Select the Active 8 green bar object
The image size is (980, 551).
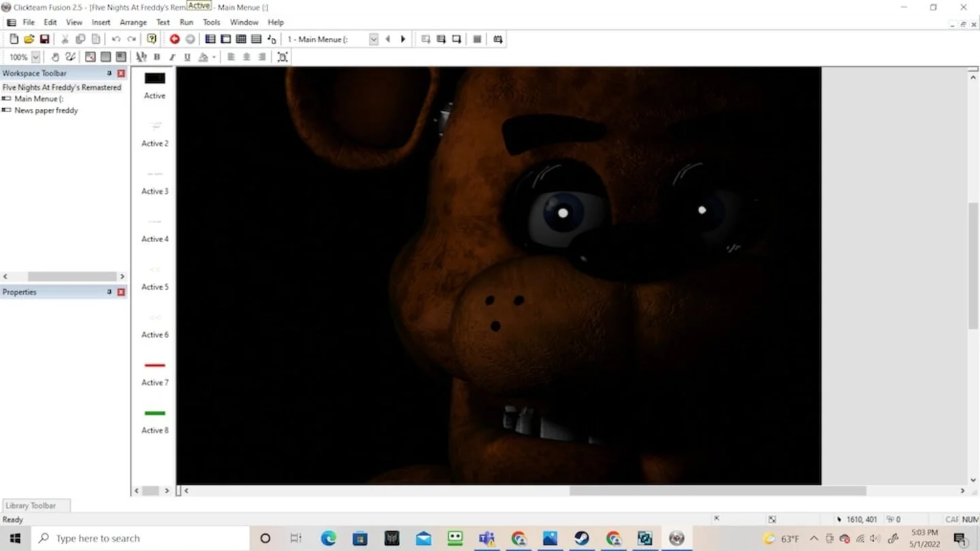pos(154,413)
